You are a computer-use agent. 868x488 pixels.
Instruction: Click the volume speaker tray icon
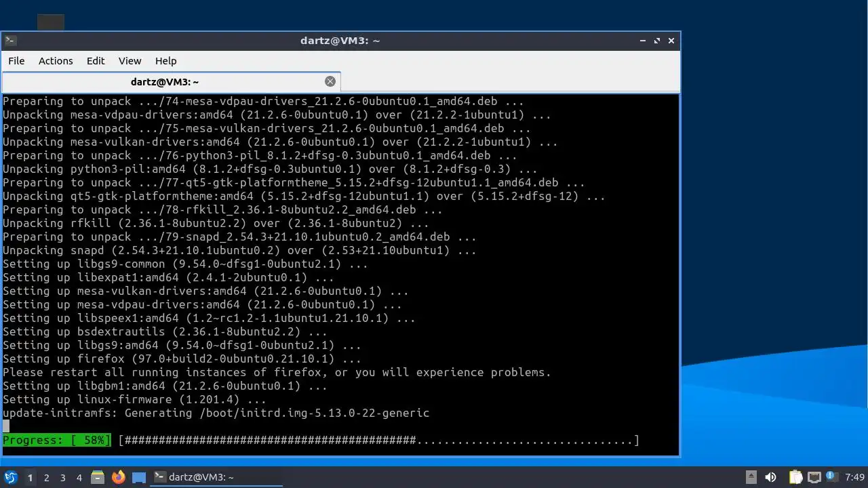(x=770, y=477)
